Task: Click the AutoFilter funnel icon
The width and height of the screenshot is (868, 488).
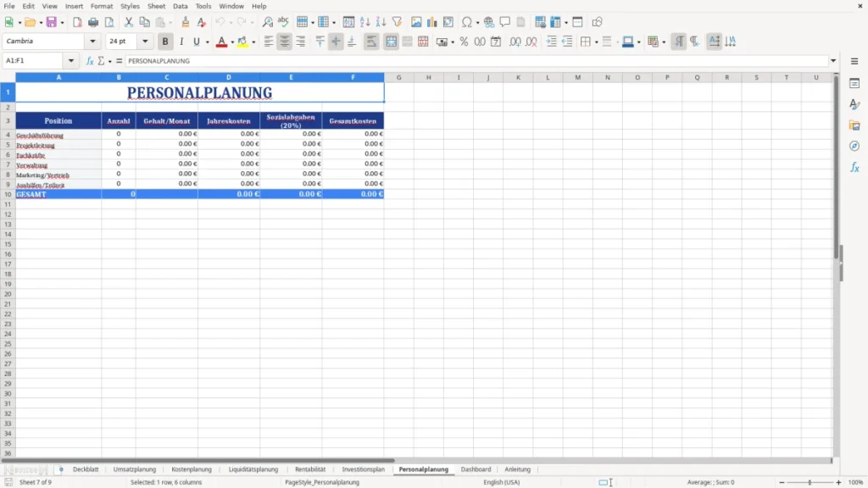Action: coord(397,22)
